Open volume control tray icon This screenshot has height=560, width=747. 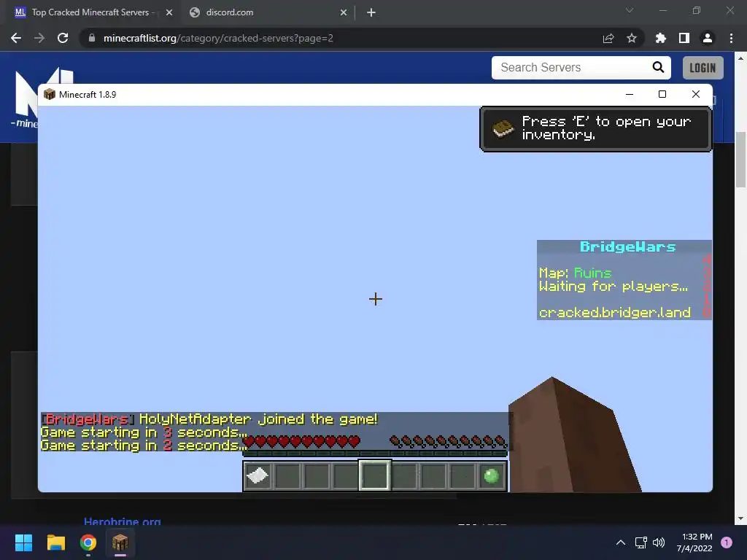click(659, 542)
